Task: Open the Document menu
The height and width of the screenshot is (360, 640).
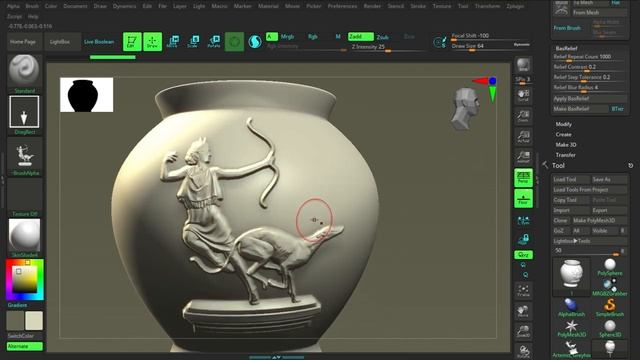Action: pos(76,6)
